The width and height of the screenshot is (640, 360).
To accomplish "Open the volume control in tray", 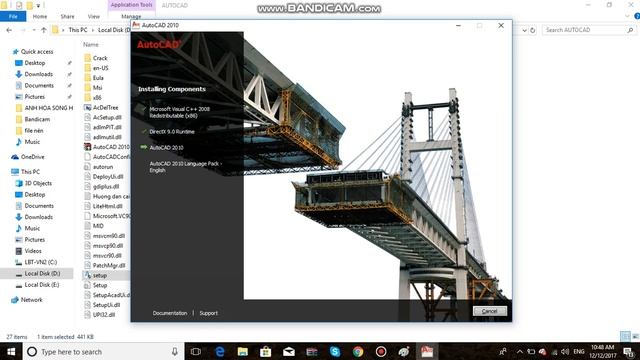I will pyautogui.click(x=565, y=351).
